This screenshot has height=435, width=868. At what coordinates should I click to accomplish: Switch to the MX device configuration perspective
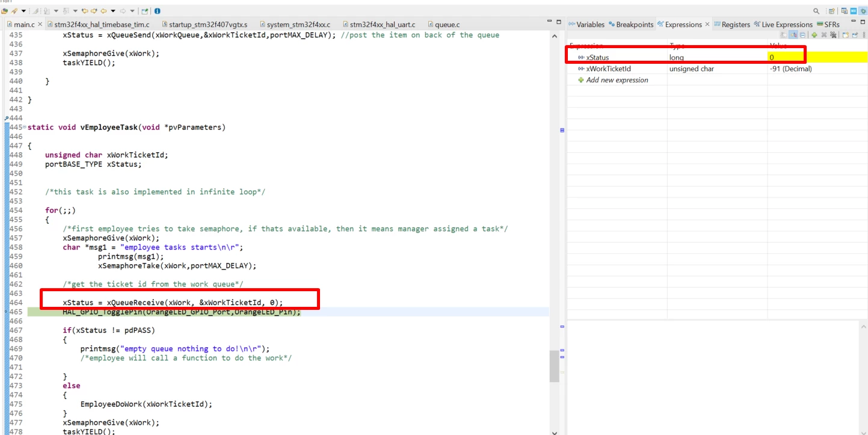(854, 11)
